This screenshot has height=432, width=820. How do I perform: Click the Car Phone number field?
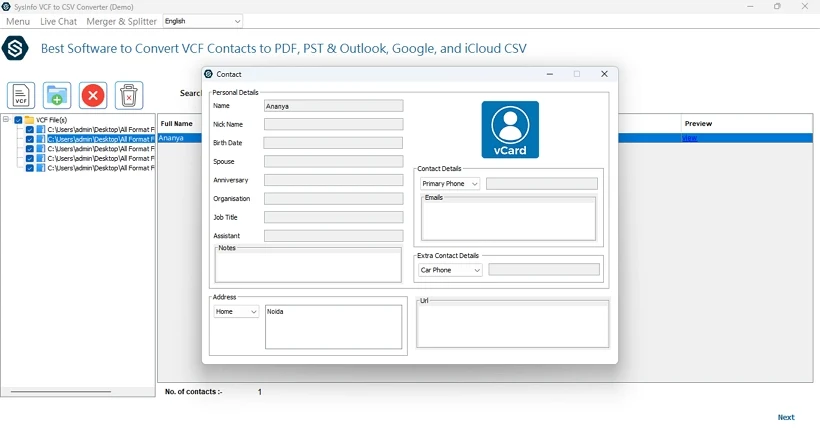[x=544, y=270]
